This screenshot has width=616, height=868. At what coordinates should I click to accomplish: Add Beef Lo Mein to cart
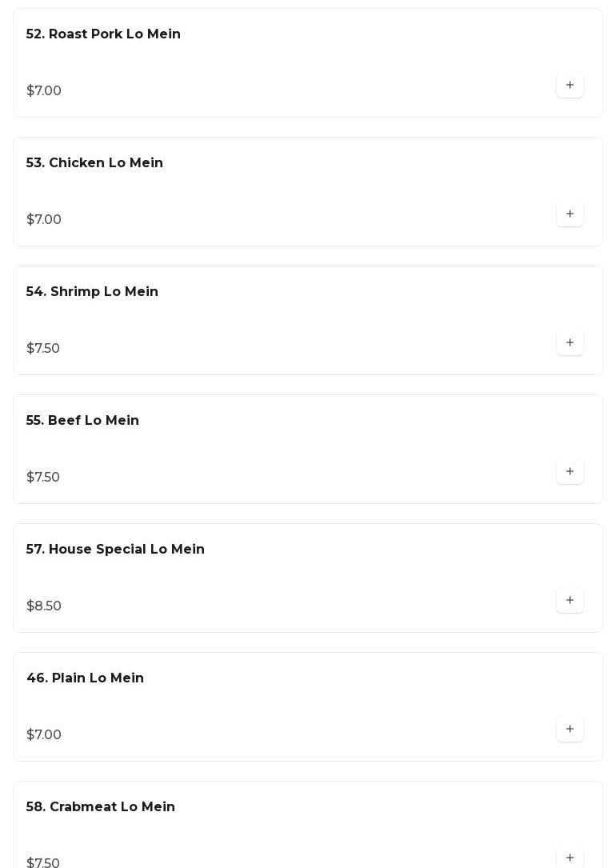(x=570, y=472)
